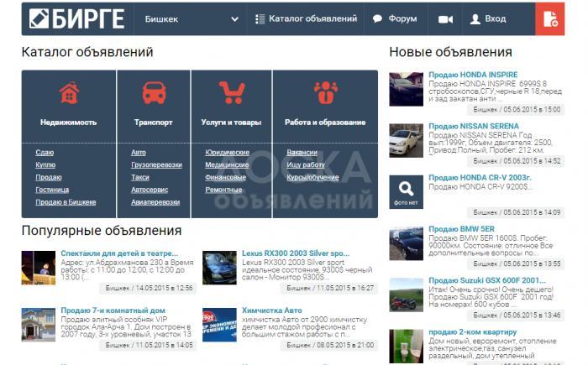Click the video camera icon in header

point(444,18)
